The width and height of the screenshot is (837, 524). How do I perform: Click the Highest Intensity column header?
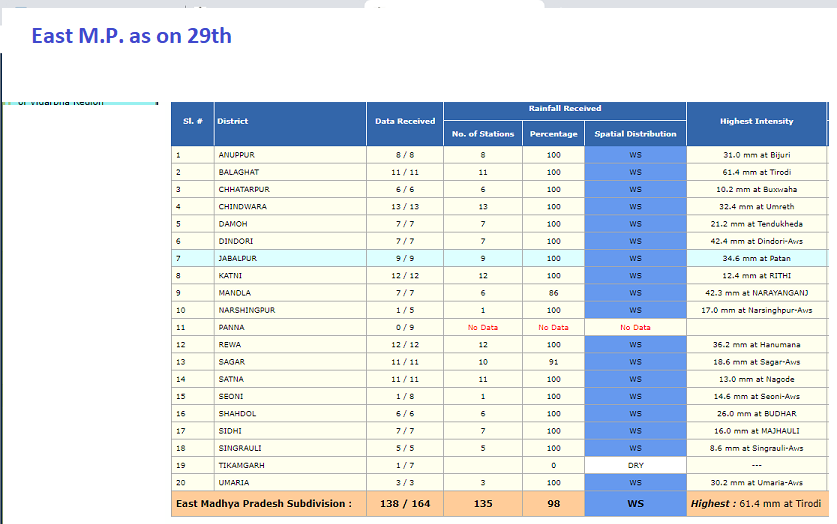[x=756, y=124]
